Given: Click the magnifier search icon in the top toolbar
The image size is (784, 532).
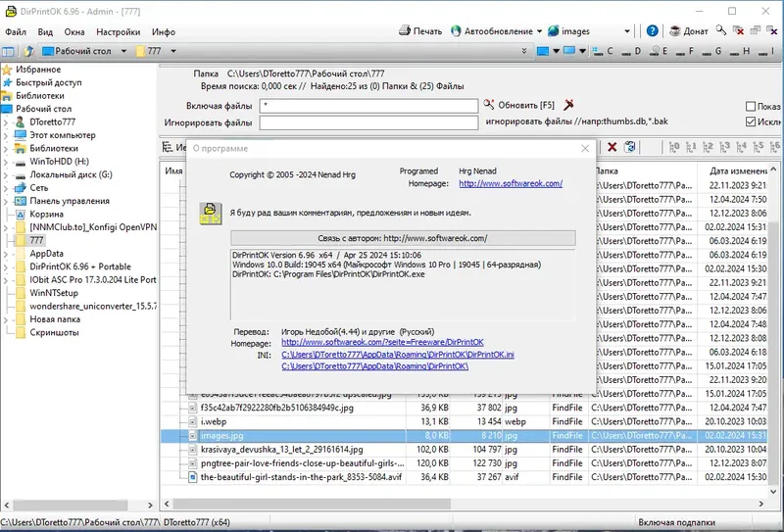Looking at the screenshot, I should (720, 30).
